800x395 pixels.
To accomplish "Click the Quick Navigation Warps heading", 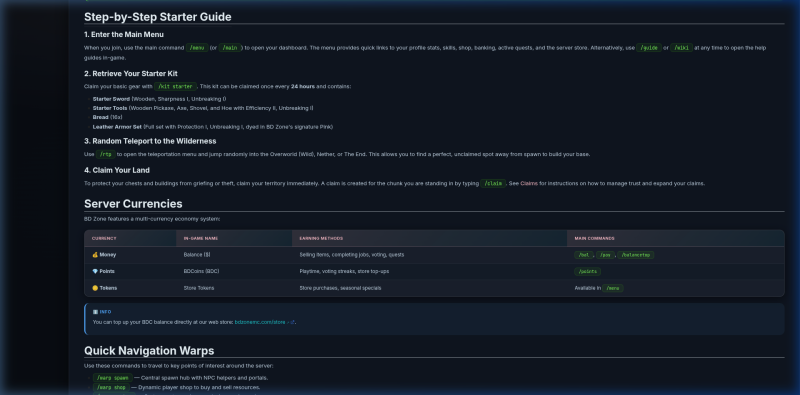I will point(149,351).
